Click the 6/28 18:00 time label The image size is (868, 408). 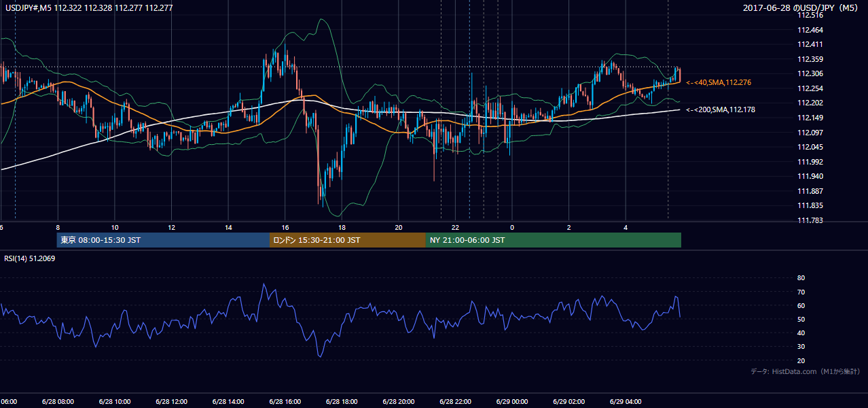click(341, 401)
